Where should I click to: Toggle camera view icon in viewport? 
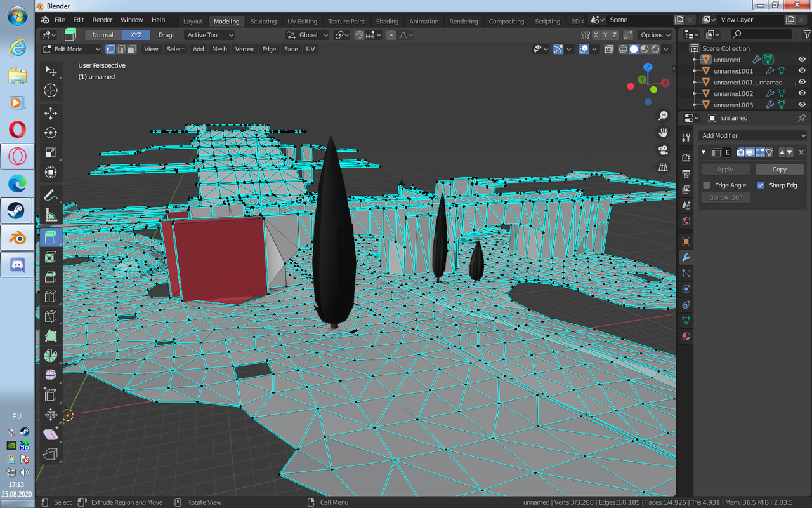click(x=663, y=150)
